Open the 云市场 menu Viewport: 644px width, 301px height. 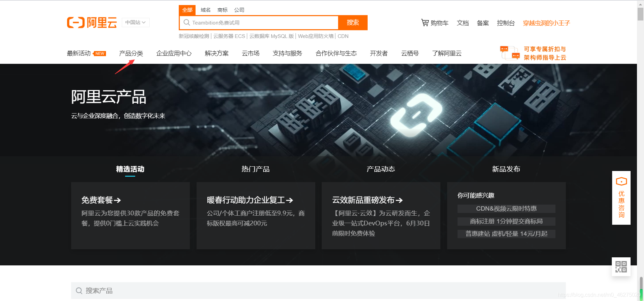[x=251, y=53]
